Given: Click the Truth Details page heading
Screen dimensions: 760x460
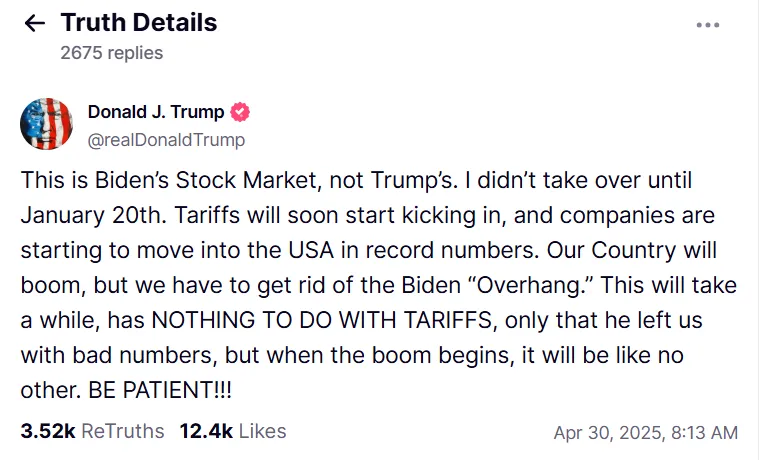Looking at the screenshot, I should 139,22.
